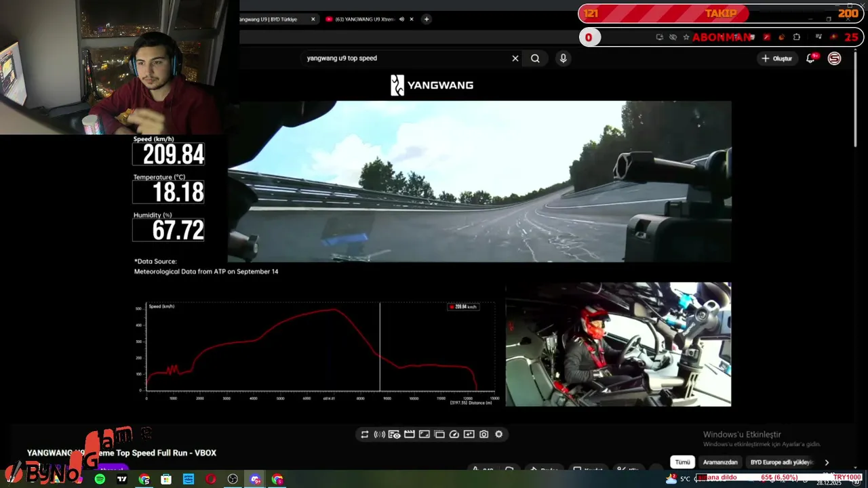The width and height of the screenshot is (868, 488).
Task: Close the BYD Türkiye browser tab
Action: pyautogui.click(x=313, y=19)
